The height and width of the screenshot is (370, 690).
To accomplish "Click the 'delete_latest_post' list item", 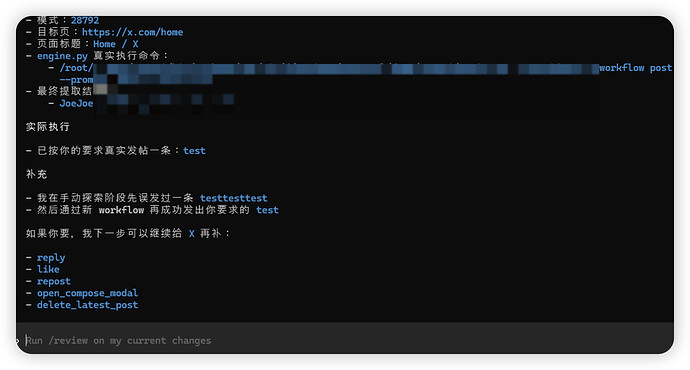I will point(88,305).
